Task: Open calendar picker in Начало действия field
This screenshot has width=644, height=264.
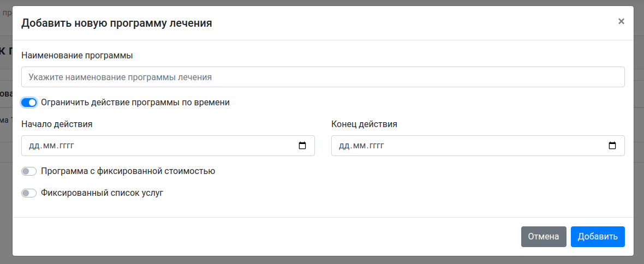Action: coord(302,146)
